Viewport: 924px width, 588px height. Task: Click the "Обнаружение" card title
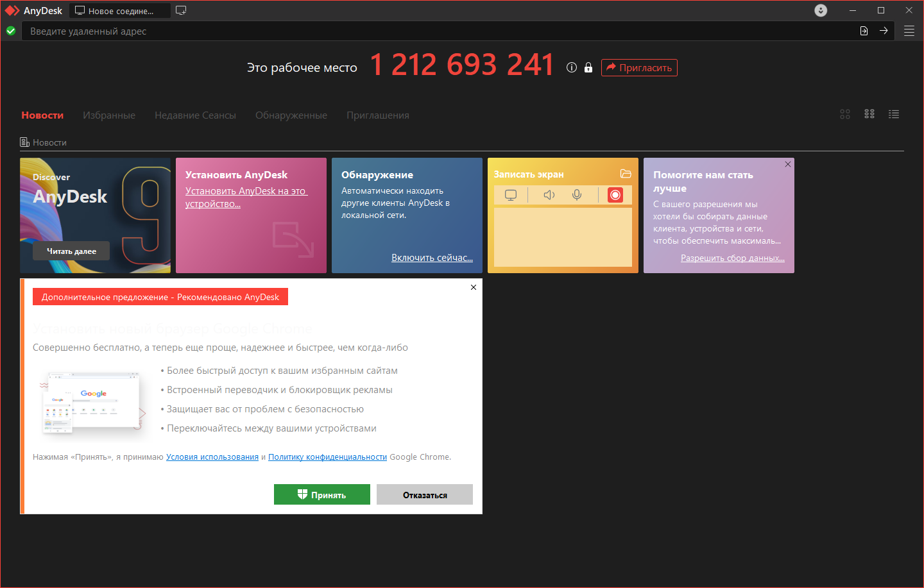pos(377,174)
